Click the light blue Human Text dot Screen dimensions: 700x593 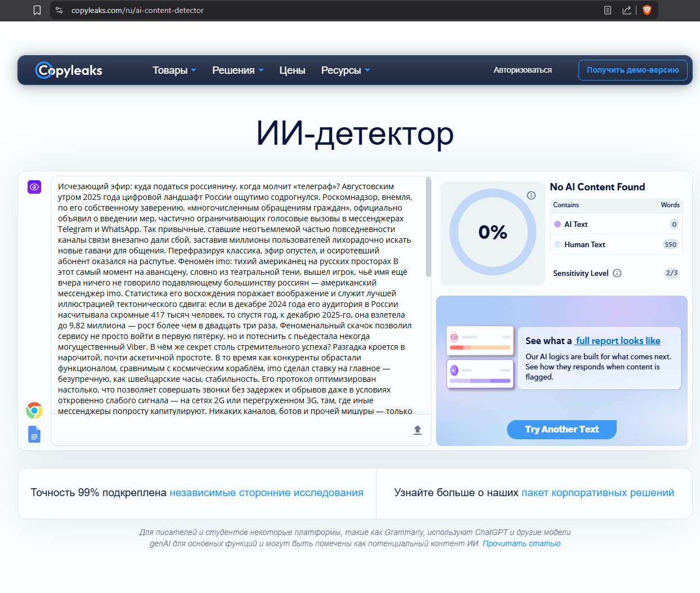558,244
